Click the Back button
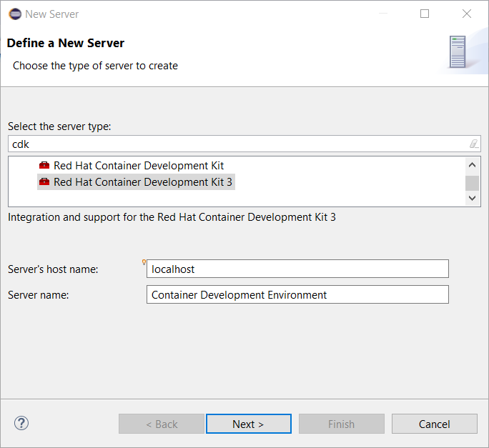Image resolution: width=489 pixels, height=448 pixels. point(162,424)
